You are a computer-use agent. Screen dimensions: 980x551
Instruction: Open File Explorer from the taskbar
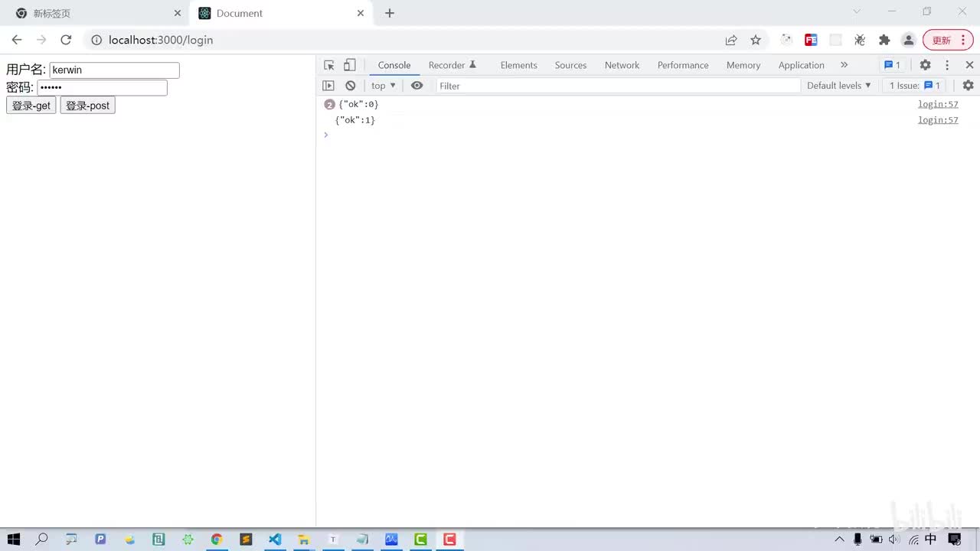(x=304, y=540)
